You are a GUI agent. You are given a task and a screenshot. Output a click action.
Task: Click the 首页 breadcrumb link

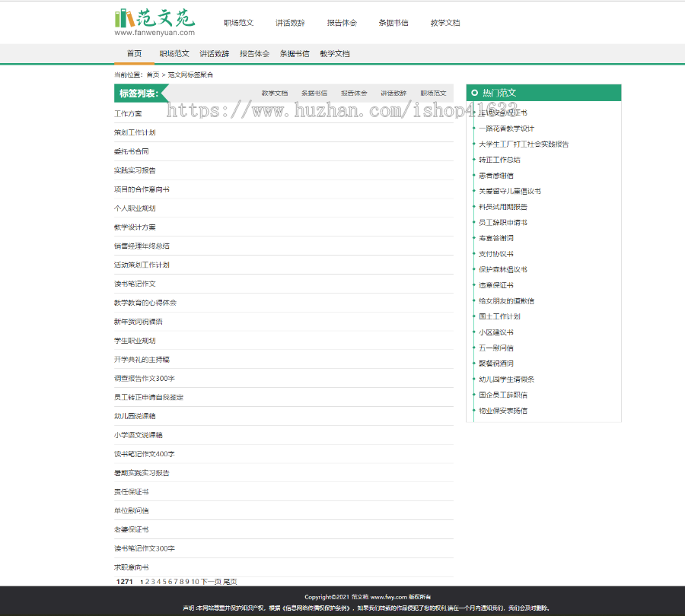point(153,75)
